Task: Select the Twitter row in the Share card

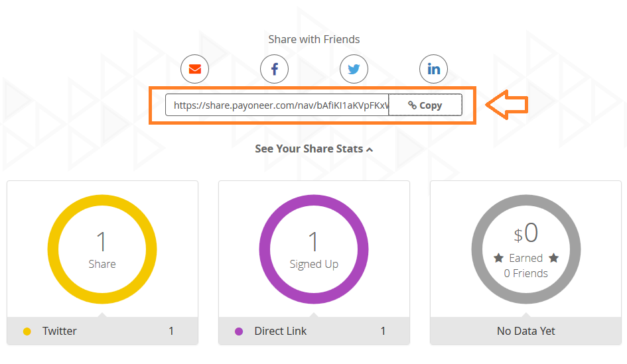Action: point(102,331)
